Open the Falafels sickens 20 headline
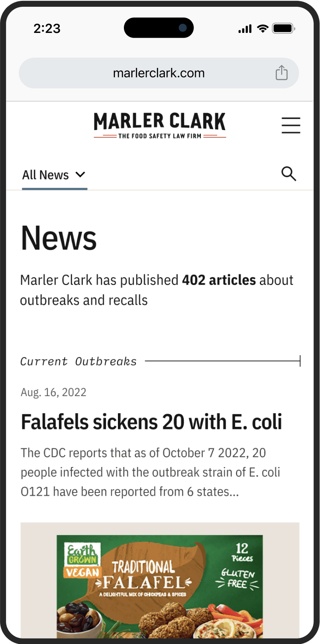The image size is (320, 644). point(151,422)
